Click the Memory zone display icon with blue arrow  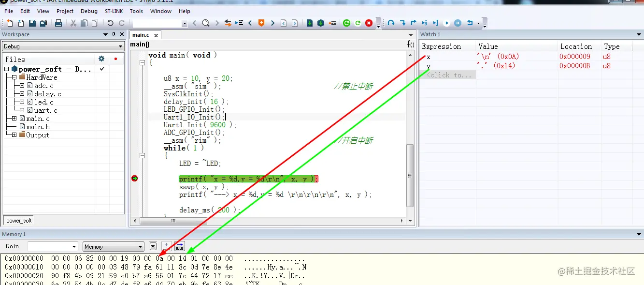pos(179,246)
